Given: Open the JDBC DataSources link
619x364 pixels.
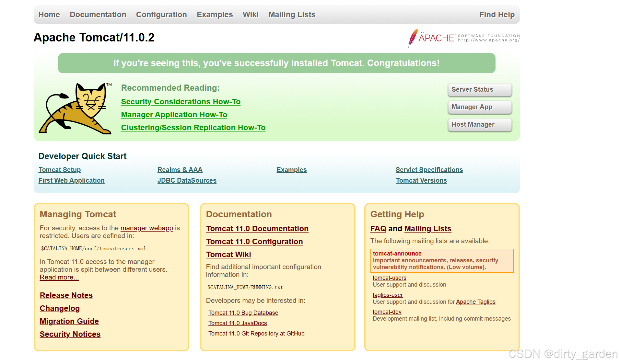Looking at the screenshot, I should point(187,180).
